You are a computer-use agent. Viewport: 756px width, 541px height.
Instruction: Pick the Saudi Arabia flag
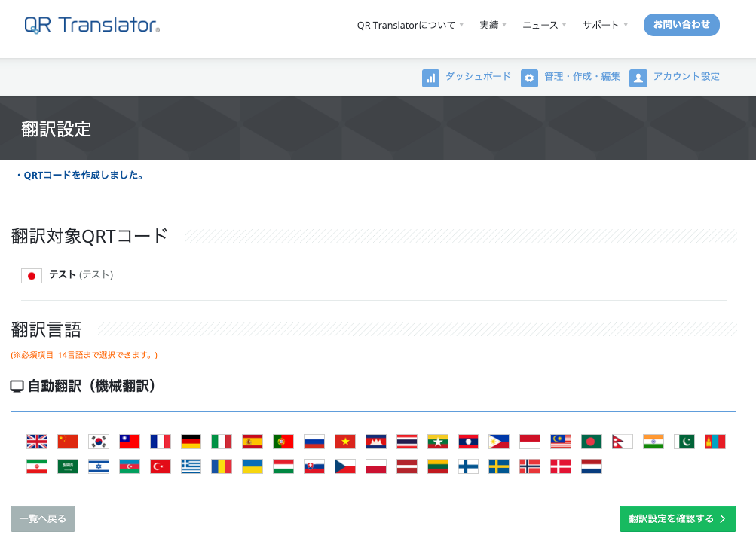pyautogui.click(x=68, y=466)
